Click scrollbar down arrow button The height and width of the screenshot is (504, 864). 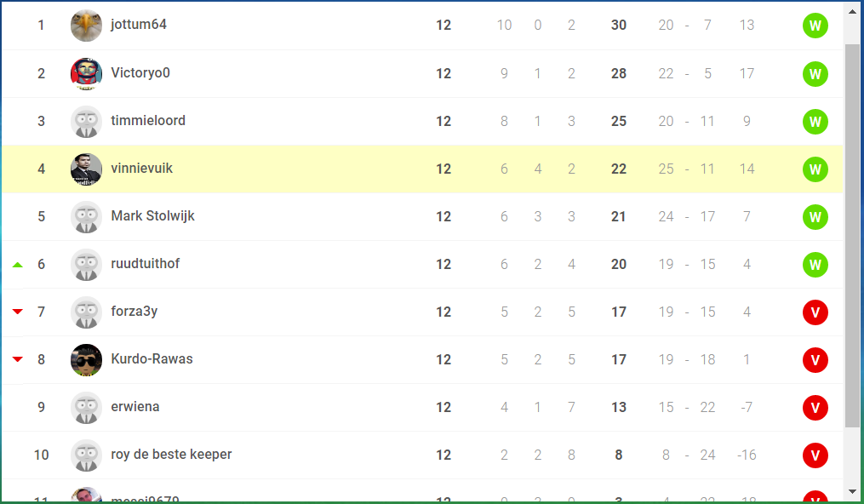pyautogui.click(x=852, y=492)
